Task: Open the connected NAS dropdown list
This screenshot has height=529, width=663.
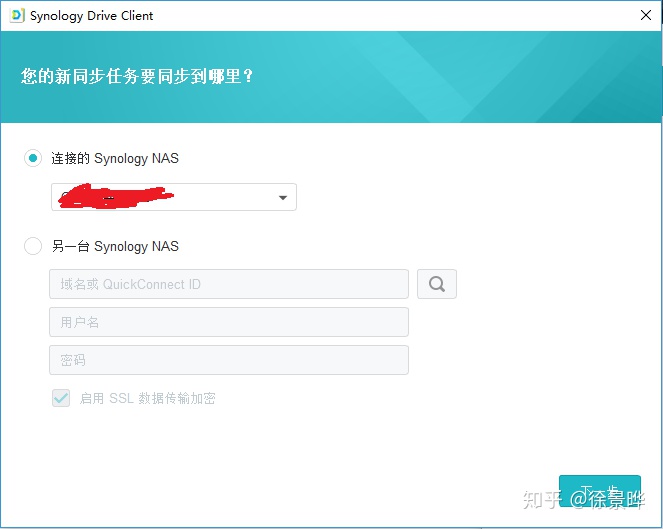Action: (x=174, y=197)
